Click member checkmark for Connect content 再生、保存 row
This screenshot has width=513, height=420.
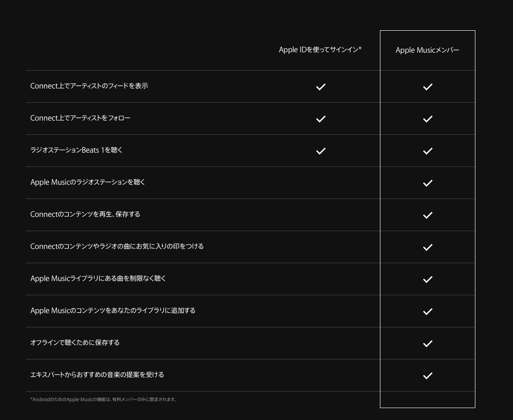pyautogui.click(x=428, y=215)
